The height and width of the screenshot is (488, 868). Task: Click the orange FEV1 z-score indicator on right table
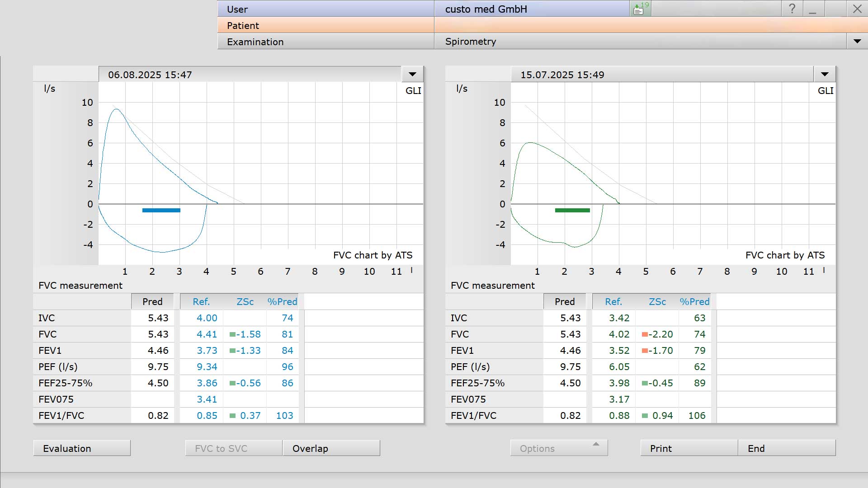point(645,351)
